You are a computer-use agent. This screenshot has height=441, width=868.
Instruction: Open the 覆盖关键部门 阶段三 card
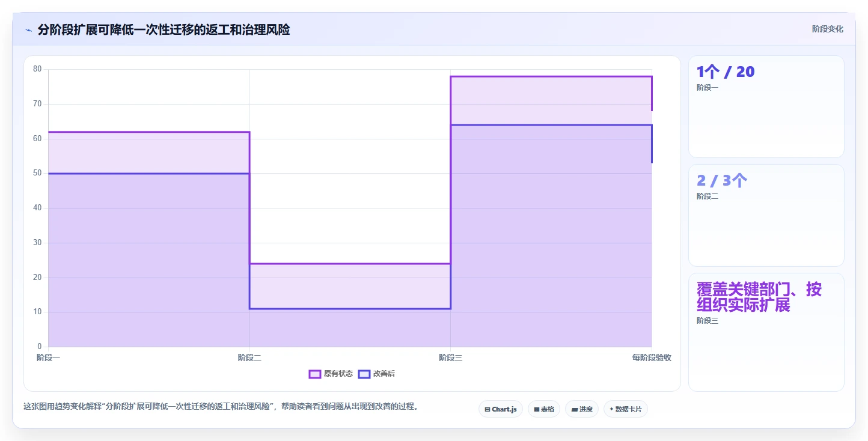pyautogui.click(x=766, y=332)
